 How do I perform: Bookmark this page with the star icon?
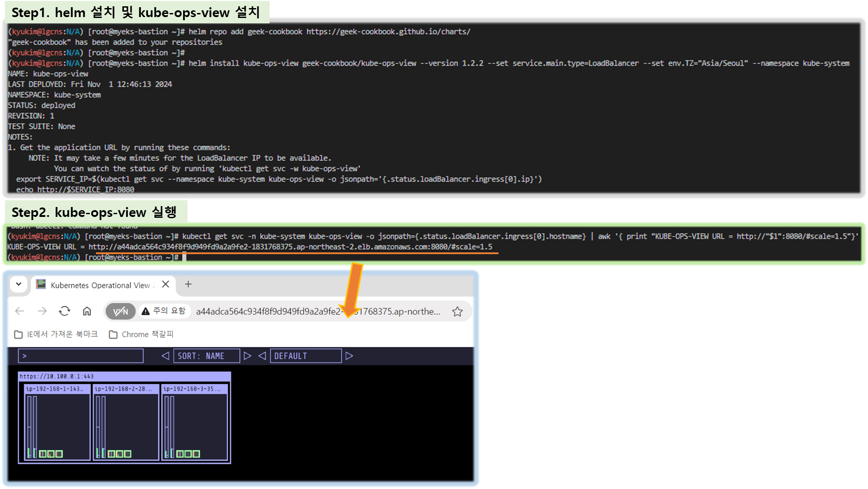[x=457, y=312]
